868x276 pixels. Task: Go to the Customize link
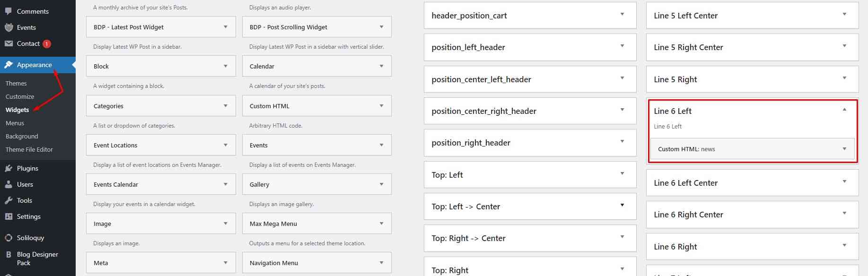20,96
